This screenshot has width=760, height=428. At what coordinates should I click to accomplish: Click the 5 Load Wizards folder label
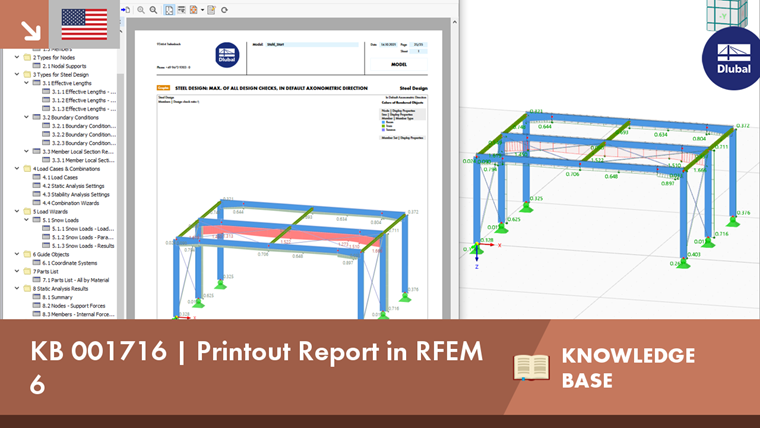click(x=50, y=211)
